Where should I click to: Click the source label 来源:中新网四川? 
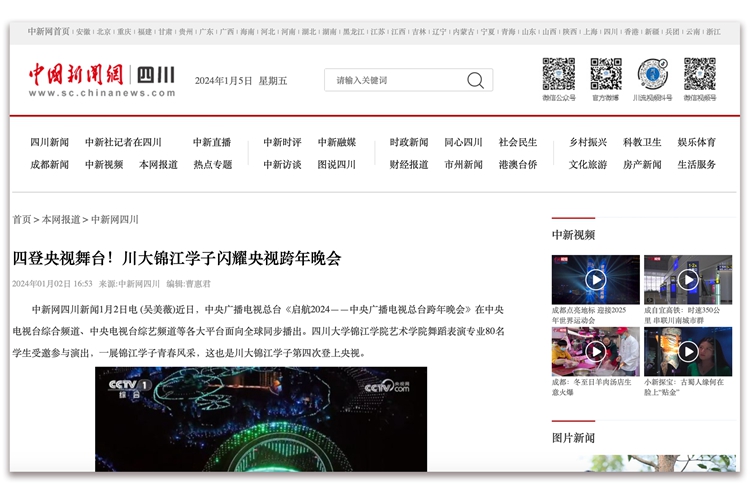[129, 284]
